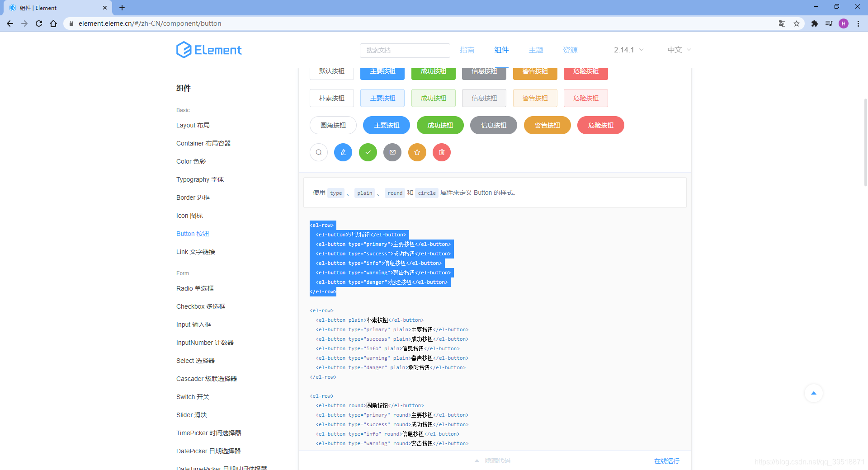Go forward in browser history

(x=24, y=23)
